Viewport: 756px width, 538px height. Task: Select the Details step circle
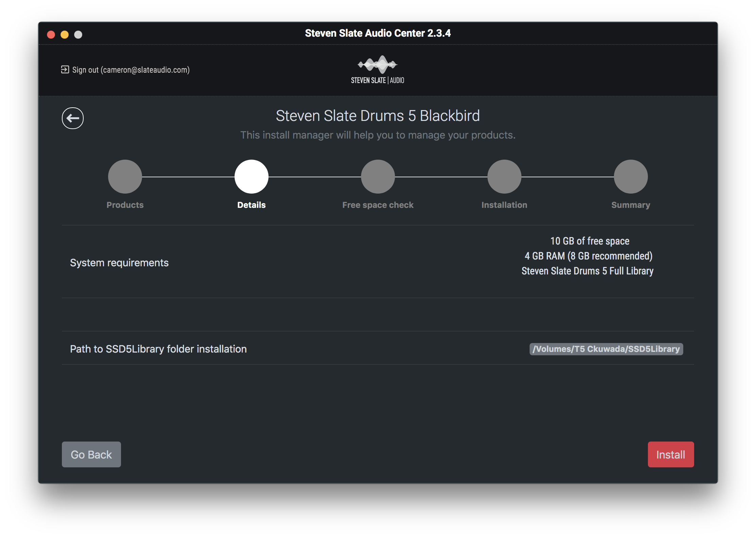point(252,177)
